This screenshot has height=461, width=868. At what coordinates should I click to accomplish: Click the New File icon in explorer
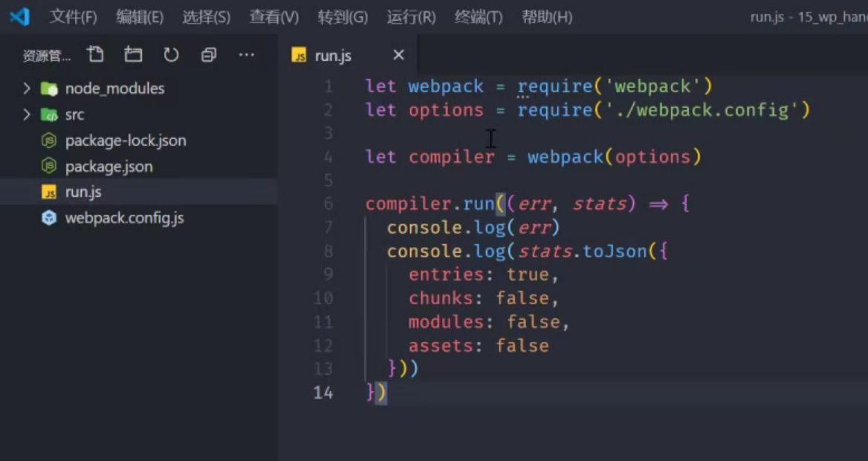click(95, 54)
